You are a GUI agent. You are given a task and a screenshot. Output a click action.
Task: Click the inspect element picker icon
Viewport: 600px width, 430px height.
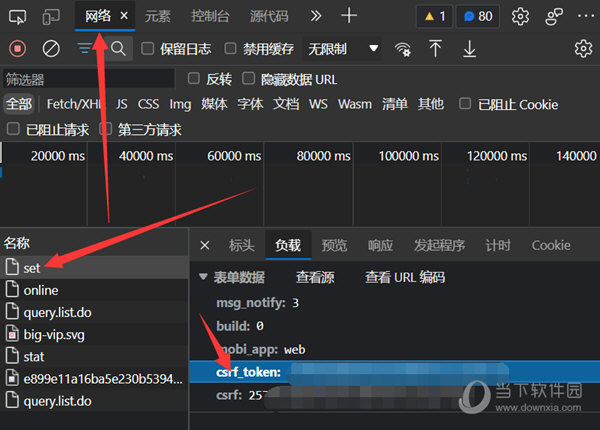[x=19, y=16]
